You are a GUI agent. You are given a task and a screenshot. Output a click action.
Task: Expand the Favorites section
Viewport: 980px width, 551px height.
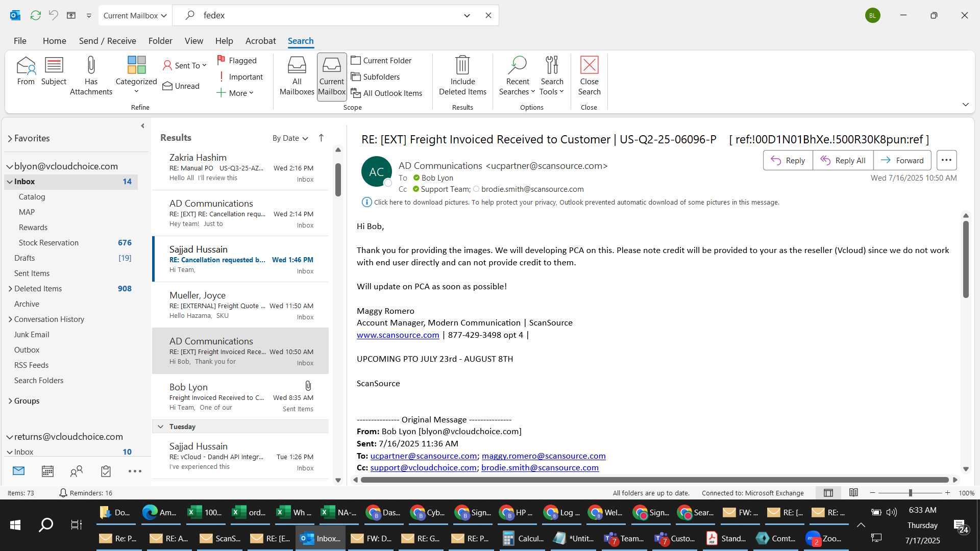tap(10, 138)
